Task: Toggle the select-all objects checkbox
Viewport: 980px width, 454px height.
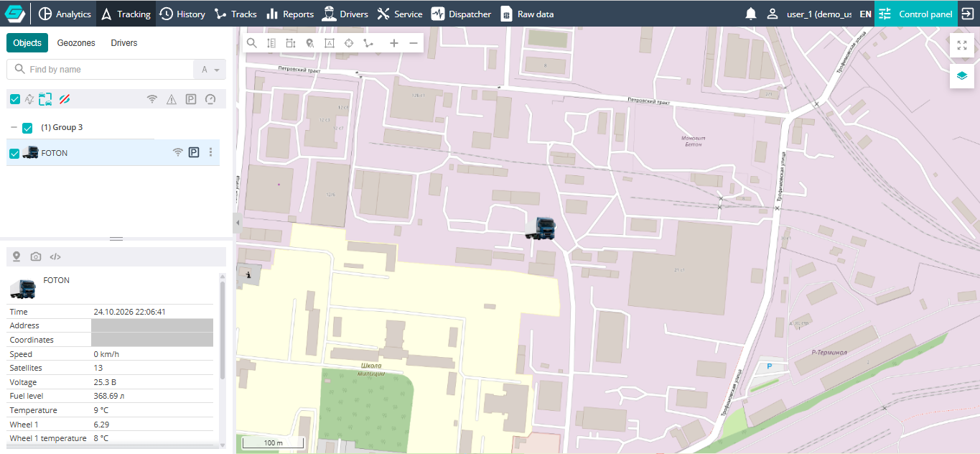Action: (x=14, y=99)
